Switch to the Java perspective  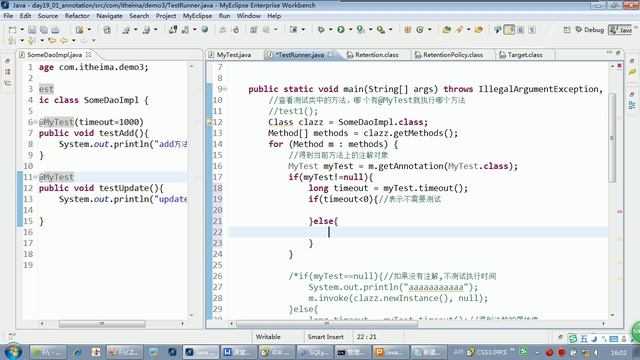(x=620, y=30)
